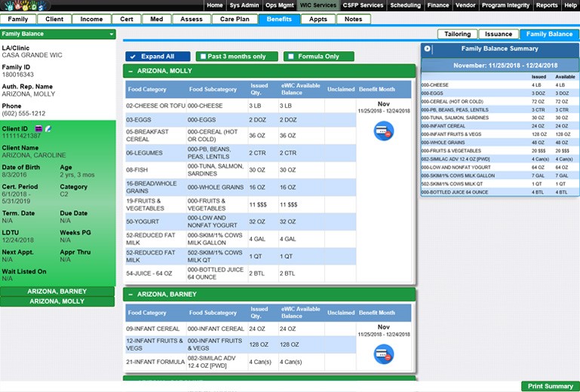
Task: Click the eWIC card icon in Molly's benefits
Action: tap(383, 130)
